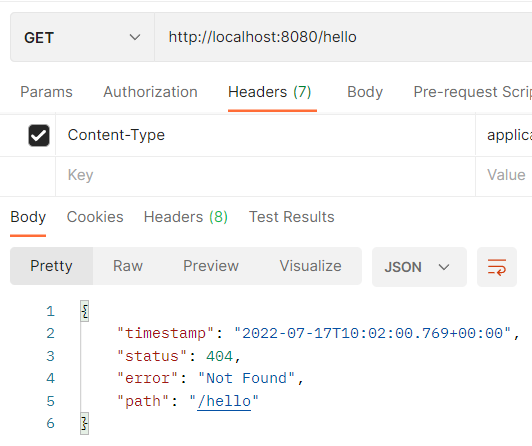532x446 pixels.
Task: Select the request Headers (7) tab
Action: (x=270, y=92)
